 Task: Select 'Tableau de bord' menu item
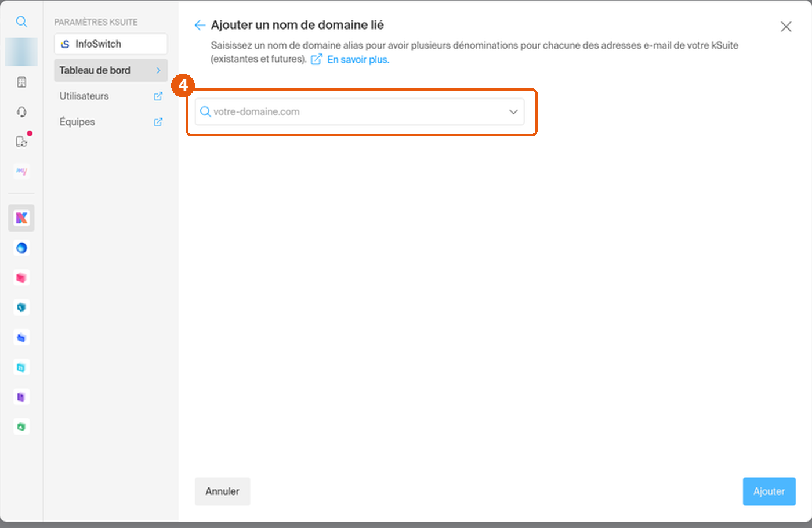coord(111,70)
